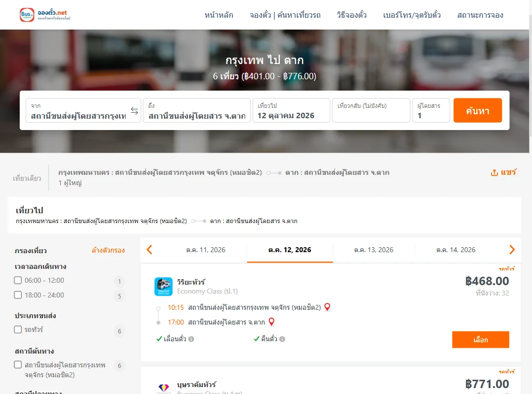532x394 pixels.
Task: Click the วิริยะทัวร์ operator name
Action: tap(191, 282)
